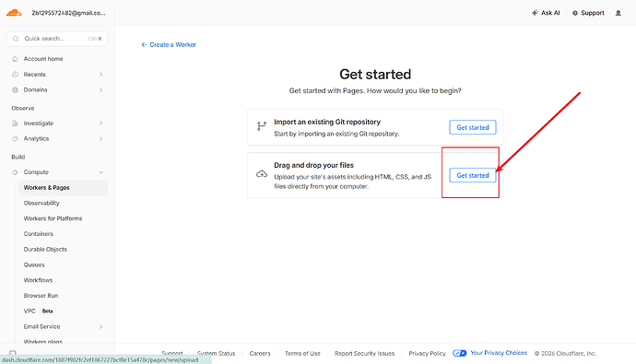Click Get started for Drag and drop files
This screenshot has width=636, height=364.
(x=473, y=175)
